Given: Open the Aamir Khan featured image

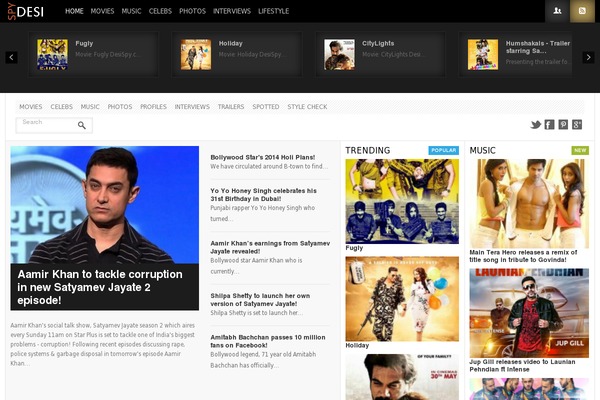Looking at the screenshot, I should tap(104, 205).
